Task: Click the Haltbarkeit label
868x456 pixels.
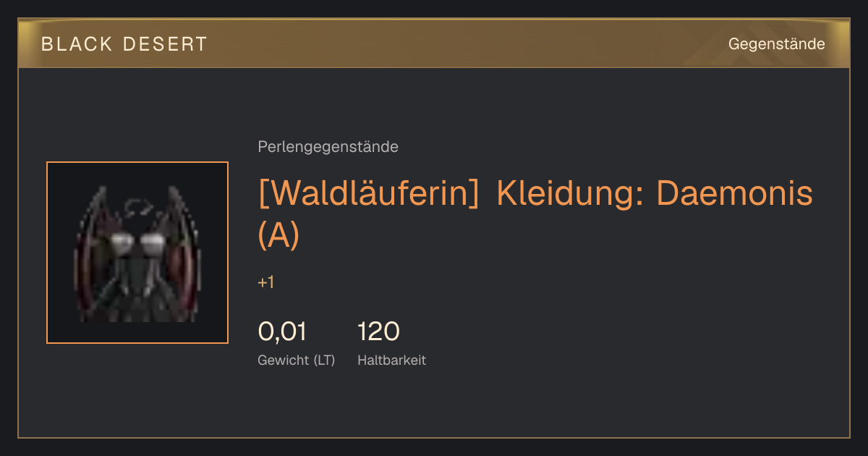Action: point(391,360)
